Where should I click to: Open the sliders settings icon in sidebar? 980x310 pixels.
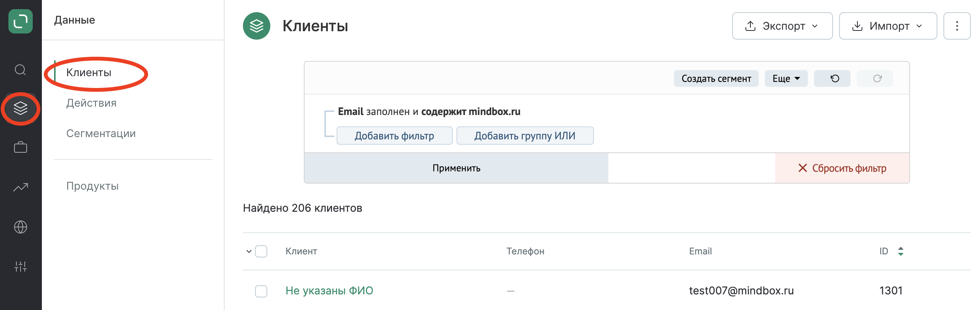[x=21, y=267]
